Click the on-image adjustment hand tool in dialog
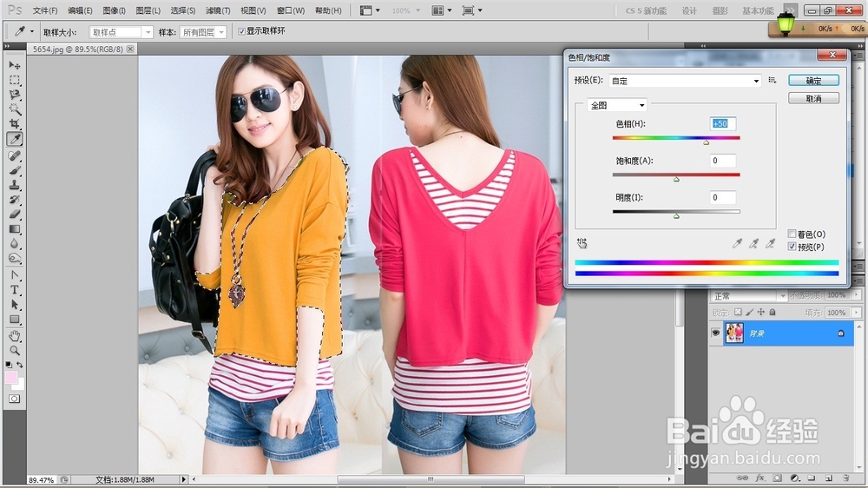Screen dimensions: 868x488 (582, 243)
